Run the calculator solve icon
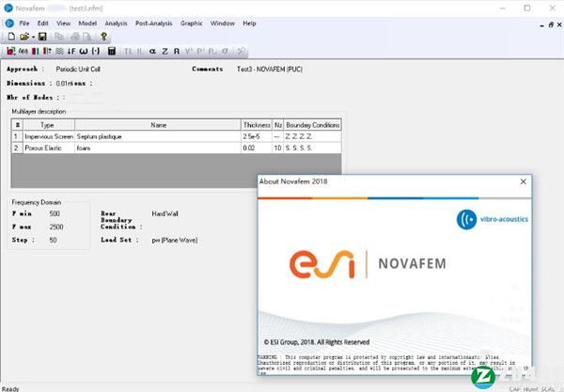564x392 pixels. click(x=112, y=51)
